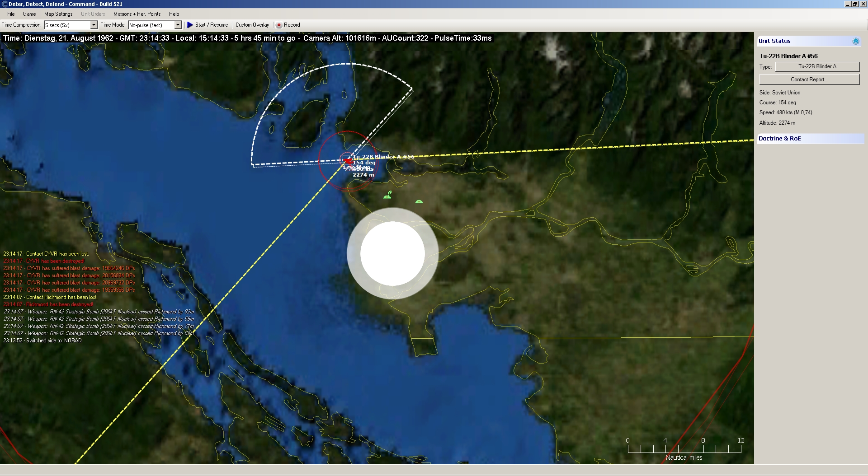This screenshot has width=868, height=476.
Task: Open the Map Settings menu
Action: tap(58, 14)
